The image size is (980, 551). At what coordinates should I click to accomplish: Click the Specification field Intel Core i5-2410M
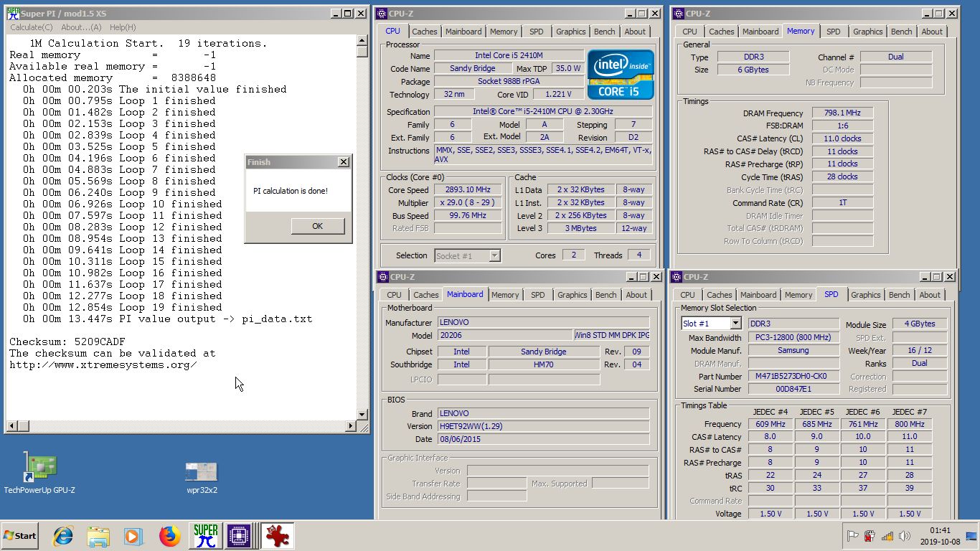(x=543, y=112)
